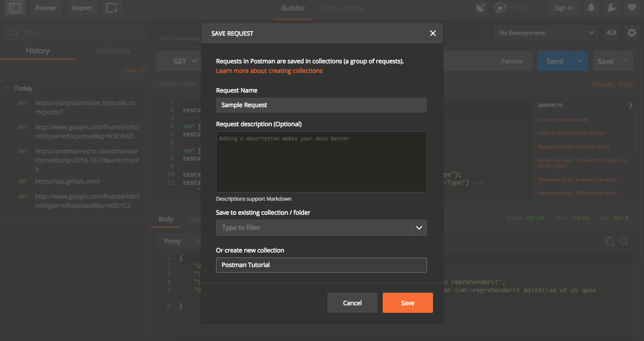644x341 pixels.
Task: Open the Authorization request tab
Action: point(178,83)
